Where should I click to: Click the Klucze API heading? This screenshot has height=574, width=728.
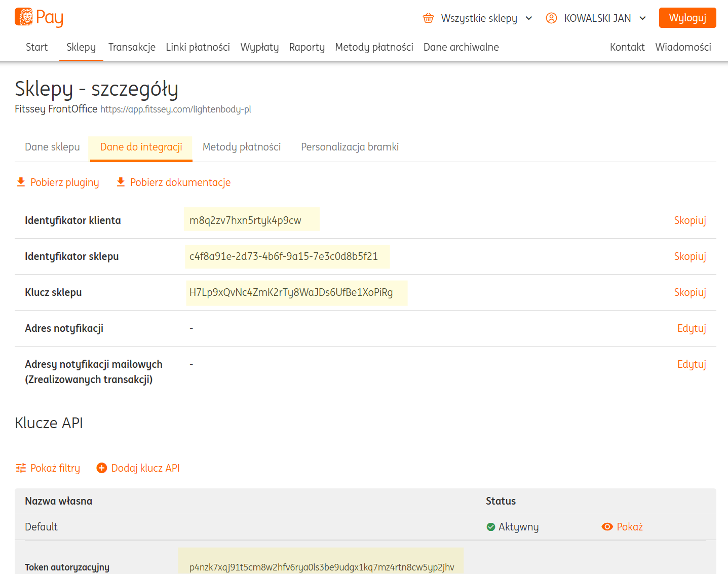(49, 423)
